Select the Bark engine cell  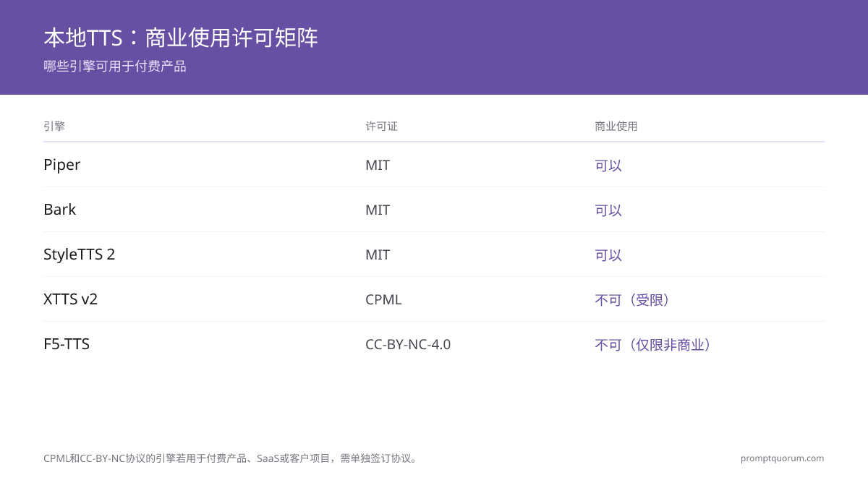[60, 210]
